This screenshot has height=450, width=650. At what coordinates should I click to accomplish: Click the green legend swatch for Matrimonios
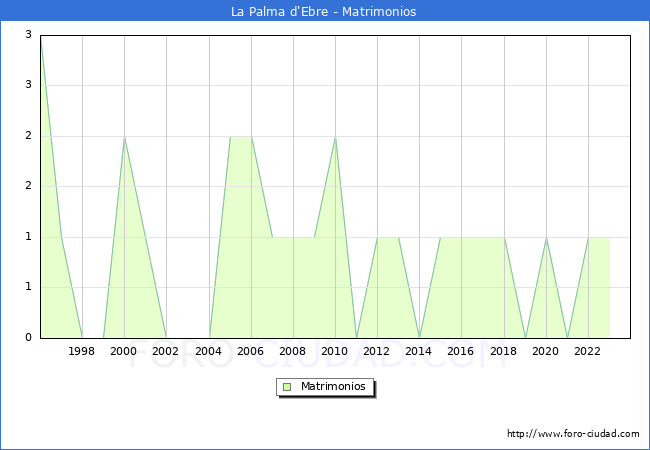287,387
